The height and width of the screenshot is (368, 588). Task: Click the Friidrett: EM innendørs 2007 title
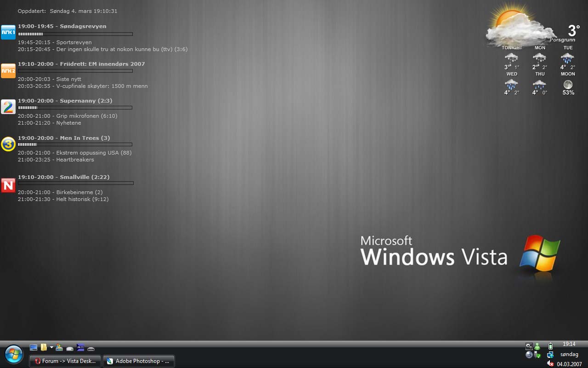point(102,64)
